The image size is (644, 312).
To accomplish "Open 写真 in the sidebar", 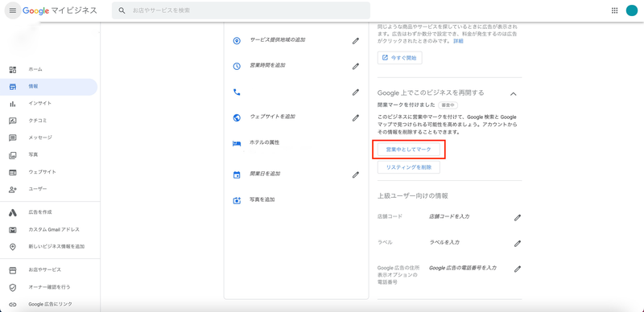I will (x=49, y=155).
